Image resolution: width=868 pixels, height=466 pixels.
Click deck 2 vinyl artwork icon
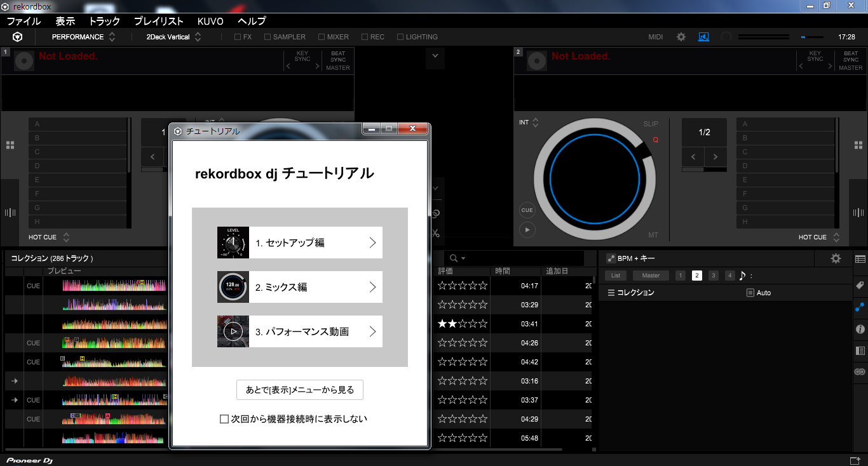(536, 60)
